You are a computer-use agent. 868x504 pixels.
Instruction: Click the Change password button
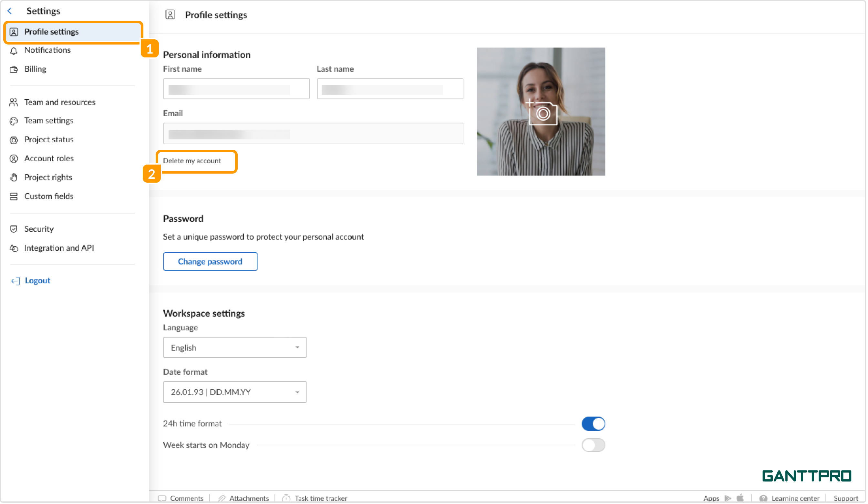210,261
